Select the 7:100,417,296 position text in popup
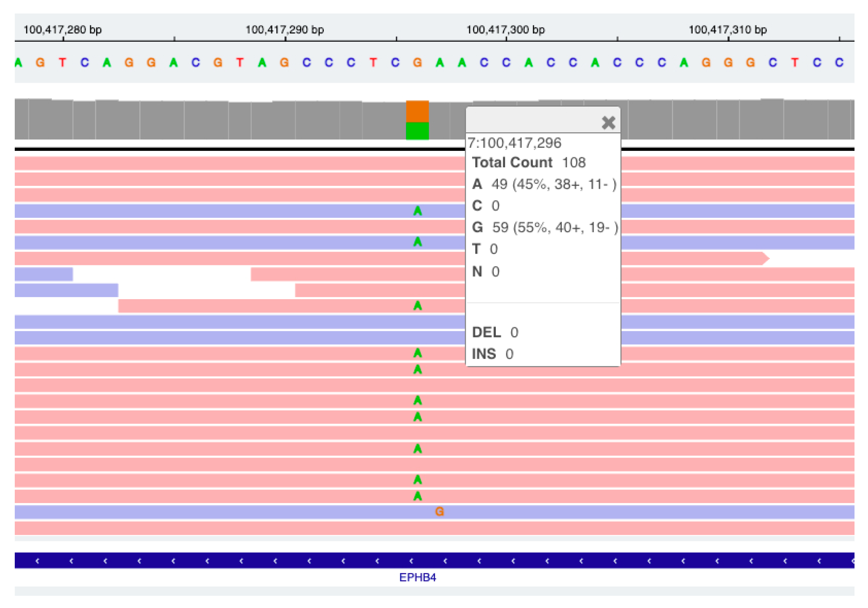This screenshot has width=868, height=608. [514, 143]
